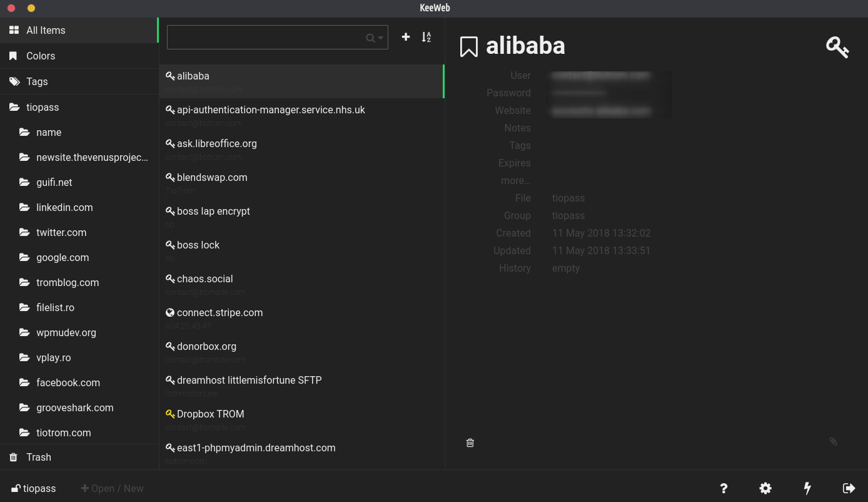The height and width of the screenshot is (502, 868).
Task: Open the Colors filter
Action: pyautogui.click(x=79, y=56)
